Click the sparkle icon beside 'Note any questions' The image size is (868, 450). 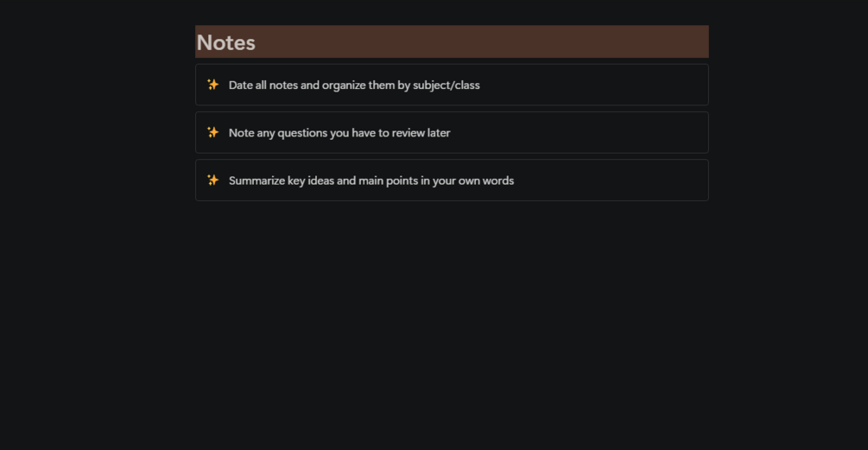pyautogui.click(x=212, y=132)
